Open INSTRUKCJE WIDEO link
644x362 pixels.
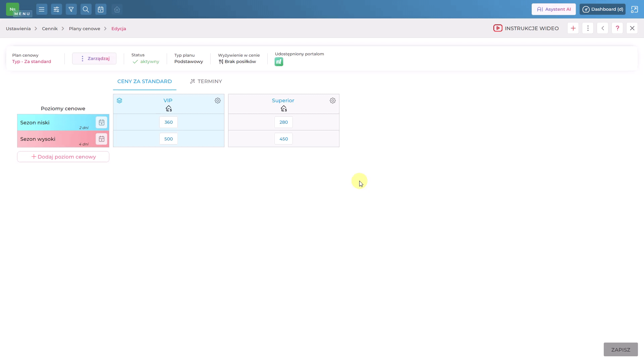pos(526,28)
